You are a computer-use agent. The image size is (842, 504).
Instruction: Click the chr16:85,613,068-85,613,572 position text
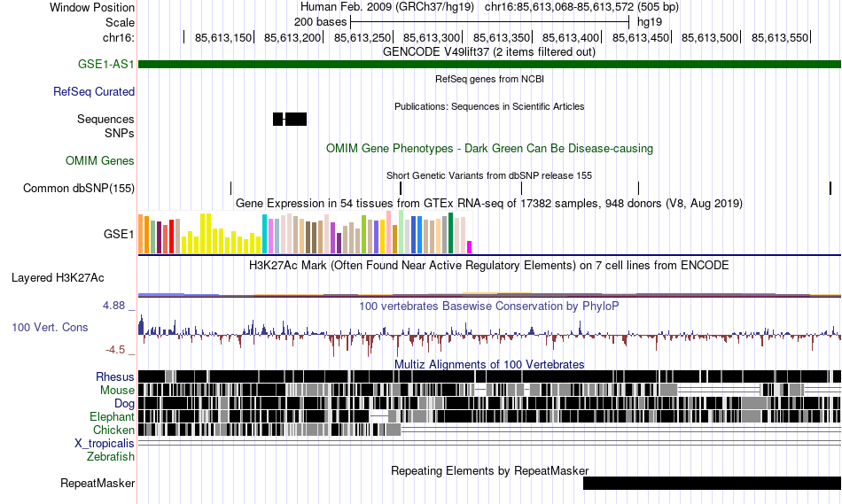559,7
